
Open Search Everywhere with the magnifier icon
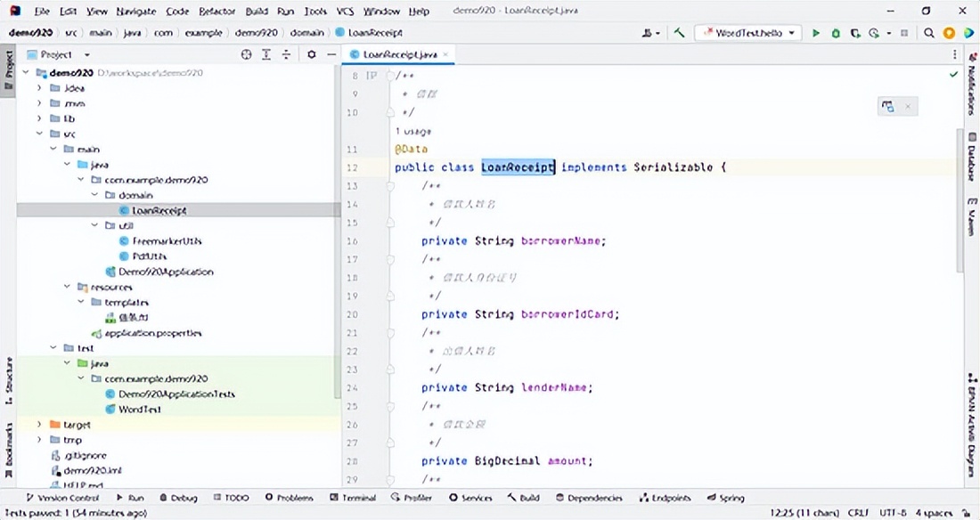[x=929, y=32]
